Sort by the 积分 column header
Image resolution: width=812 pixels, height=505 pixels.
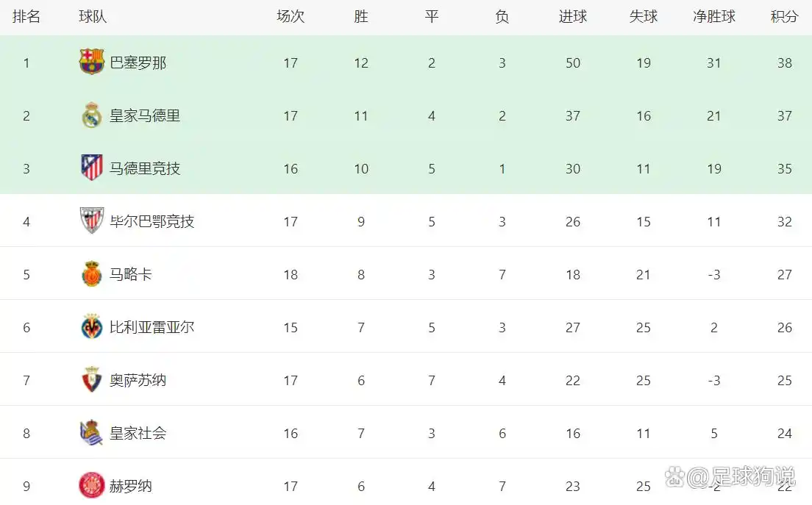tap(784, 17)
